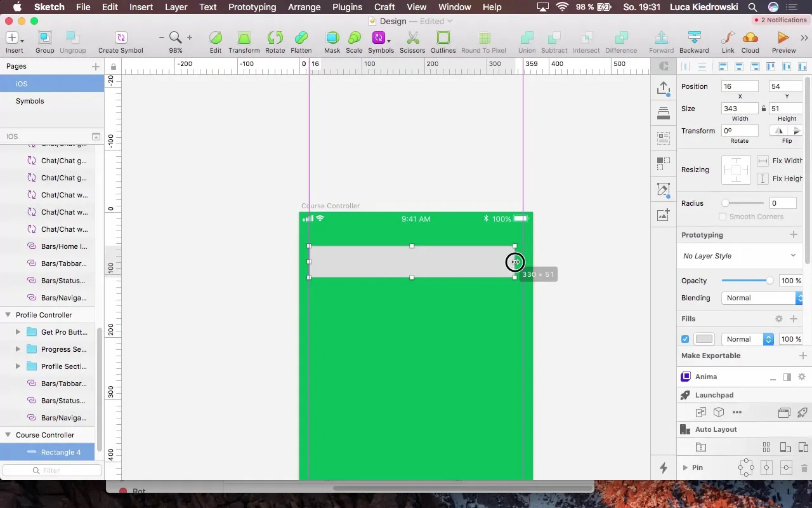Click the Export share icon in side strip
The image size is (812, 508).
(x=664, y=88)
